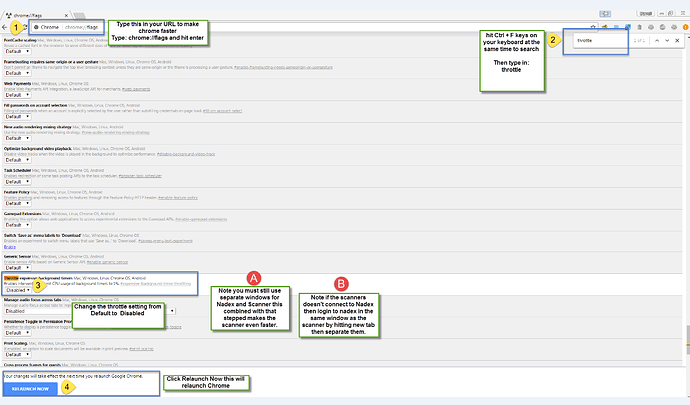Jump to previous find result arrow
The width and height of the screenshot is (690, 405).
tap(657, 40)
